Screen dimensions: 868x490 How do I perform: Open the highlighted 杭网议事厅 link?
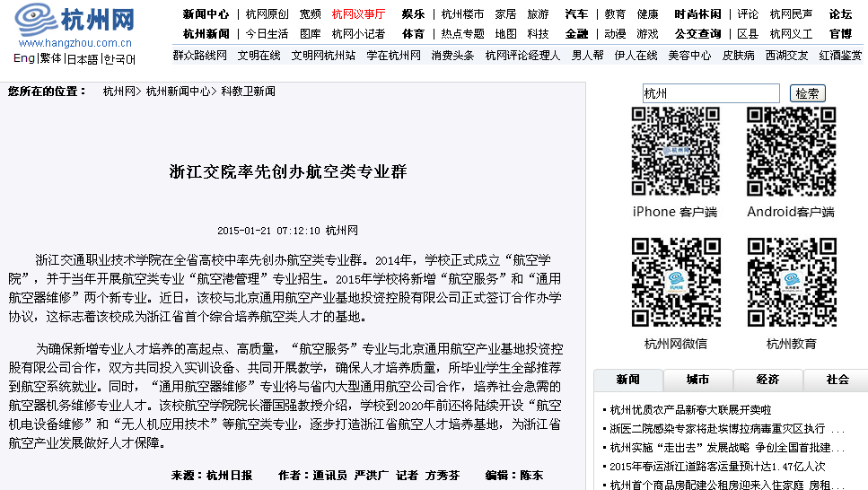point(358,14)
